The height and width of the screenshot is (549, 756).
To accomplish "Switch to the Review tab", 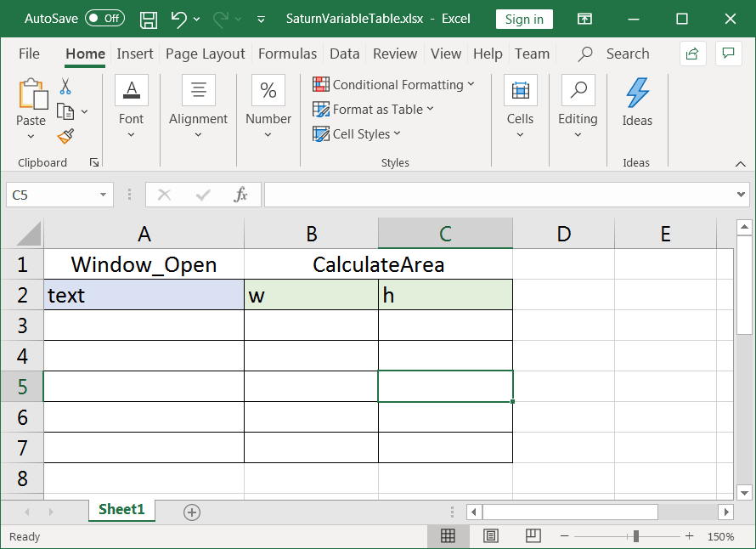I will 395,54.
